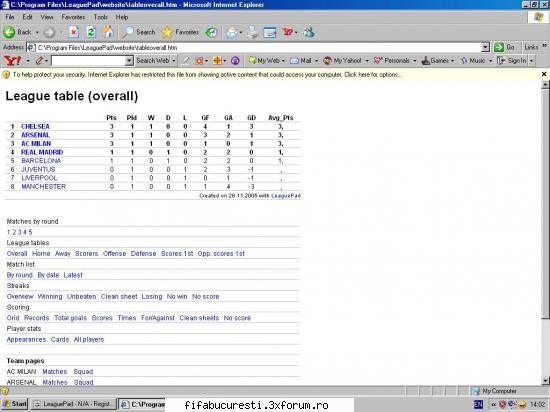Open the LeaguePad link under the table
This screenshot has height=412, width=550.
[x=286, y=196]
